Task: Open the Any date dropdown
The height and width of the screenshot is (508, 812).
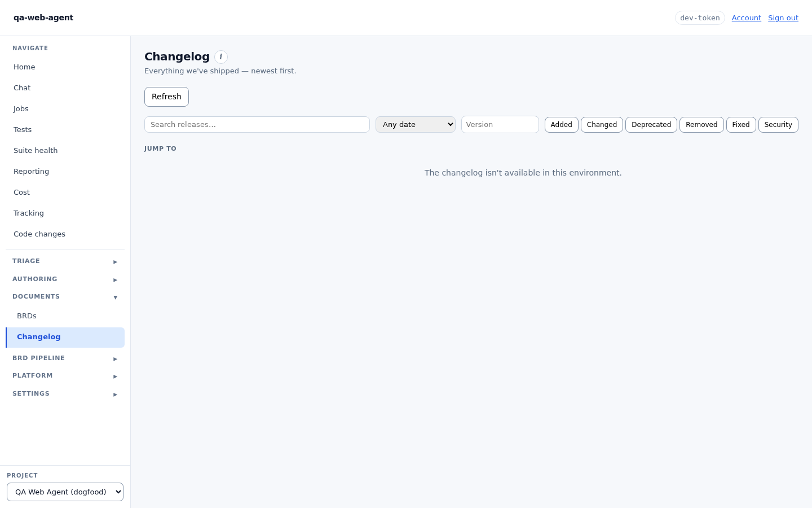Action: tap(416, 125)
